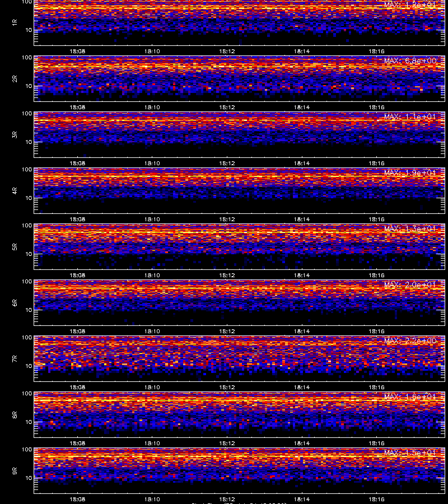Click the 18:14 tick label below panel 3R
Screen dimensions: 448x504
302,164
